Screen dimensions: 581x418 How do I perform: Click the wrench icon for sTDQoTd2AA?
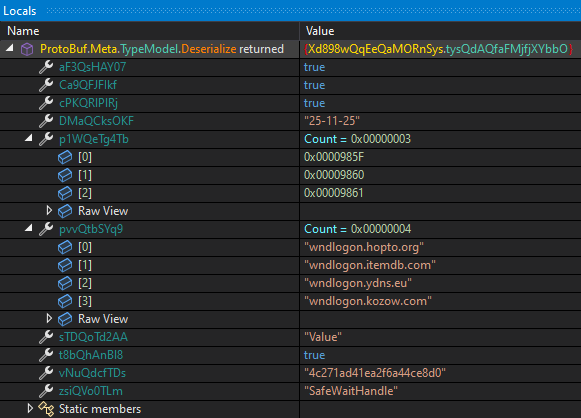[x=46, y=337]
